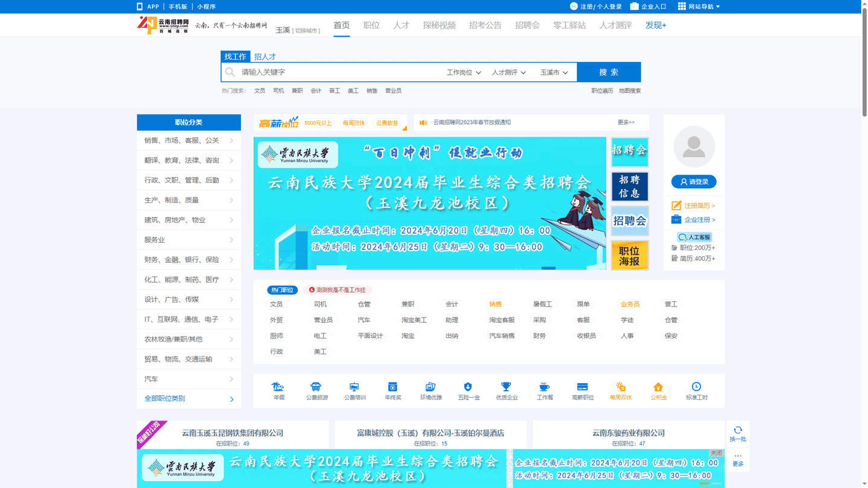Screen dimensions: 868x488
Task: Click the 工作餐 coffee cup icon
Action: (x=544, y=387)
